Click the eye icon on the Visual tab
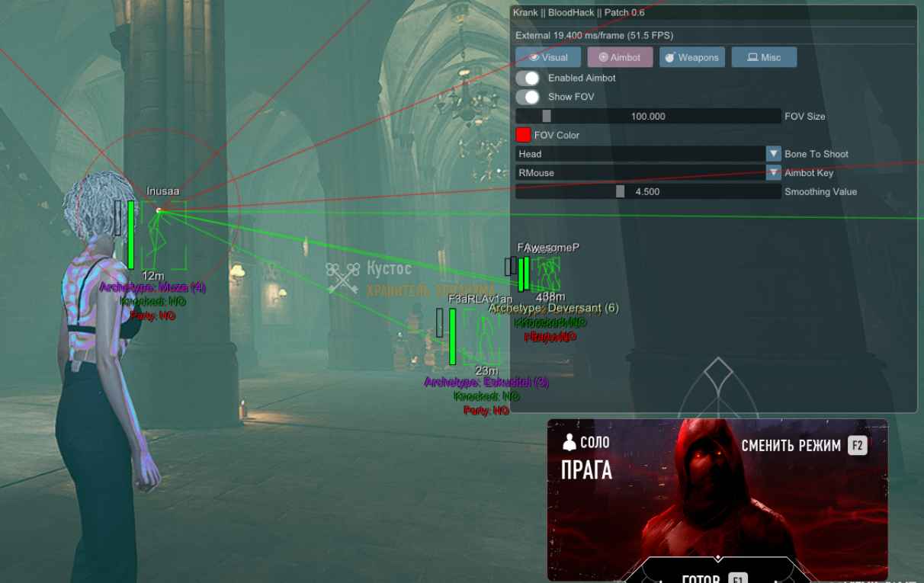The image size is (924, 583). 534,56
